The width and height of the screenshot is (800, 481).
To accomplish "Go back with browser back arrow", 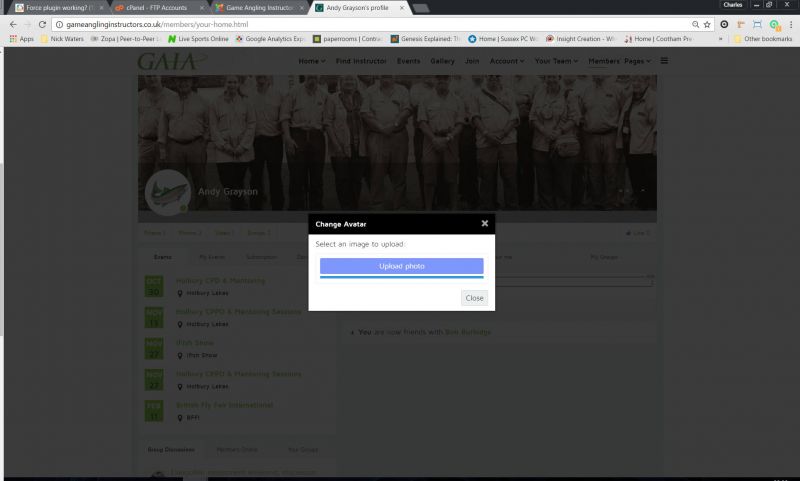I will click(13, 24).
